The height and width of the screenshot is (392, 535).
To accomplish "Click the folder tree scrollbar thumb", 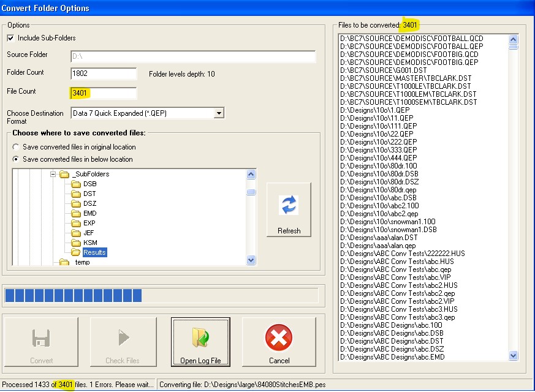I will coord(251,192).
